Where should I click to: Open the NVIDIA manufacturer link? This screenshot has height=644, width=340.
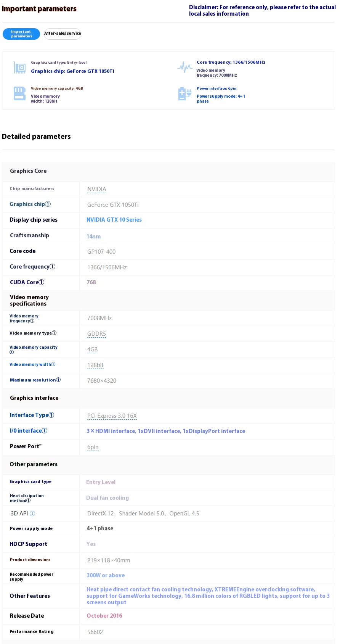coord(97,190)
